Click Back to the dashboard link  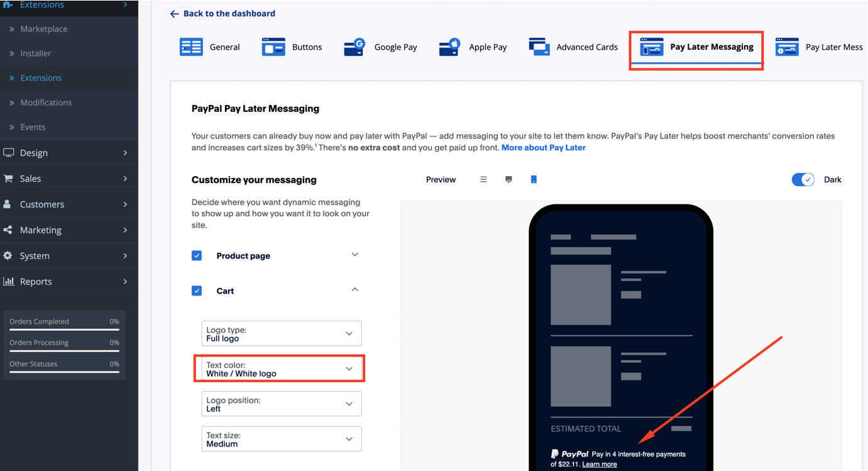tap(229, 14)
